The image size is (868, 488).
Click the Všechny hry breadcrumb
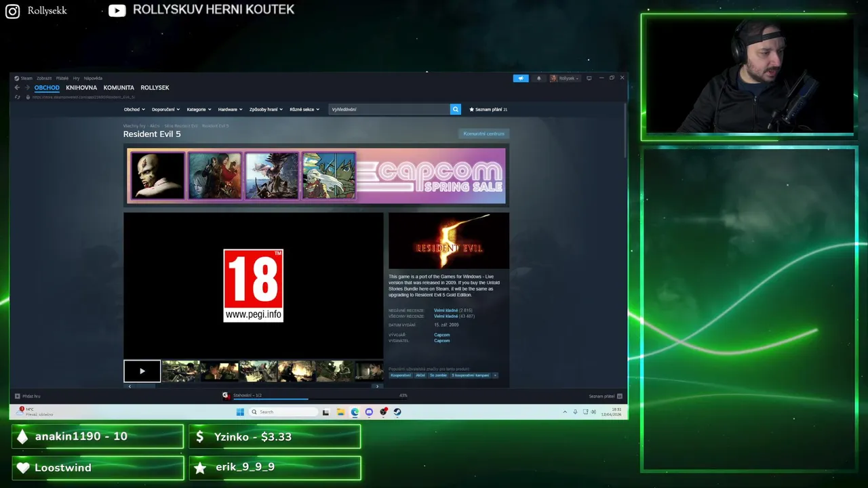coord(134,126)
